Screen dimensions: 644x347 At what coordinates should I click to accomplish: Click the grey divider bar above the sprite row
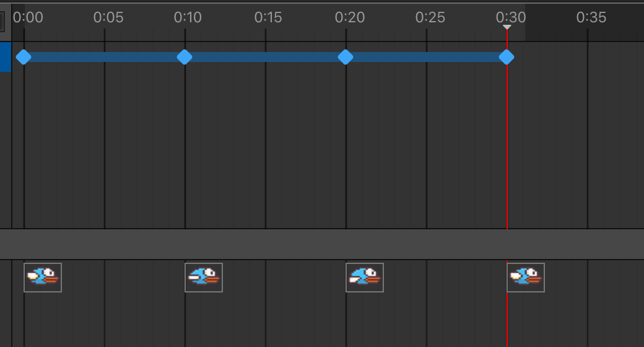coord(322,244)
